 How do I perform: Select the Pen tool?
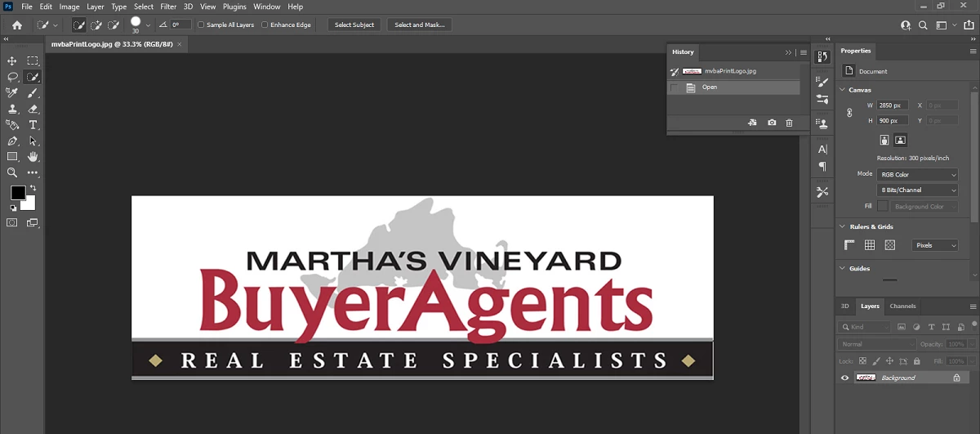coord(12,141)
